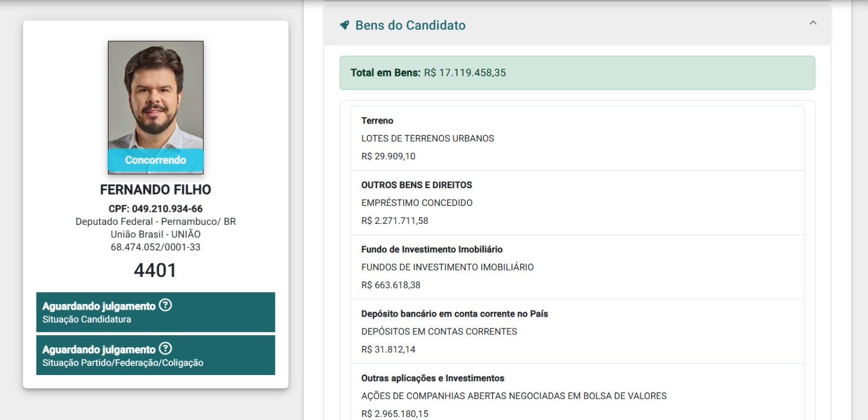The width and height of the screenshot is (868, 420).
Task: Click the candidate number 4401
Action: coord(155,270)
